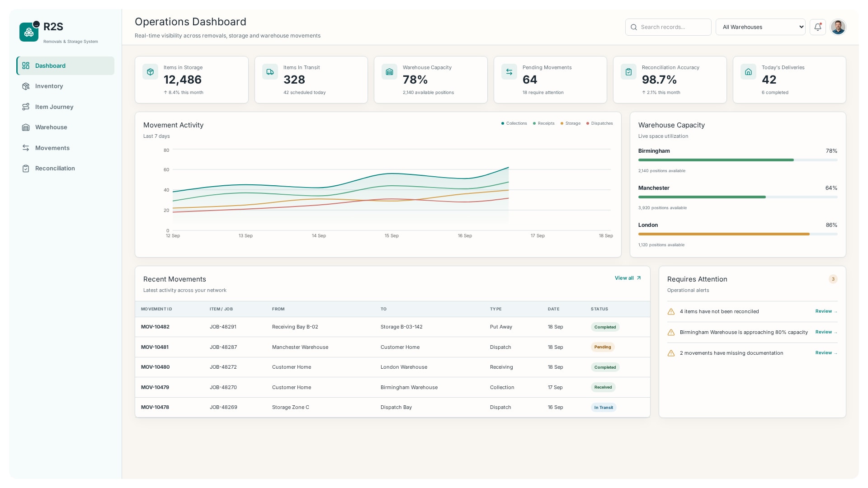Toggle Collections series in chart legend
This screenshot has height=488, width=868.
point(514,123)
